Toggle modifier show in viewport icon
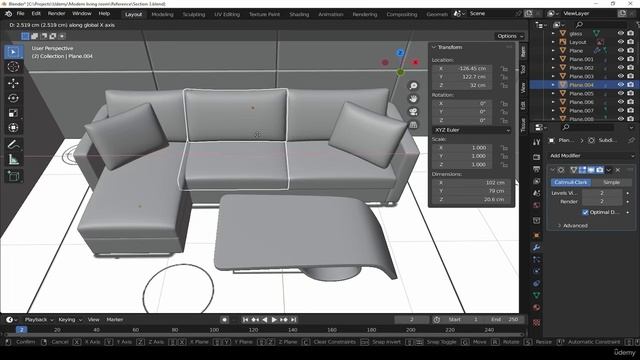Image resolution: width=640 pixels, height=360 pixels. click(591, 170)
